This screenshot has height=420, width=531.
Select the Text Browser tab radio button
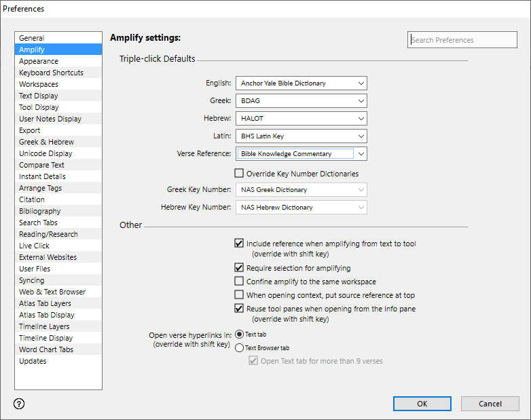point(239,348)
